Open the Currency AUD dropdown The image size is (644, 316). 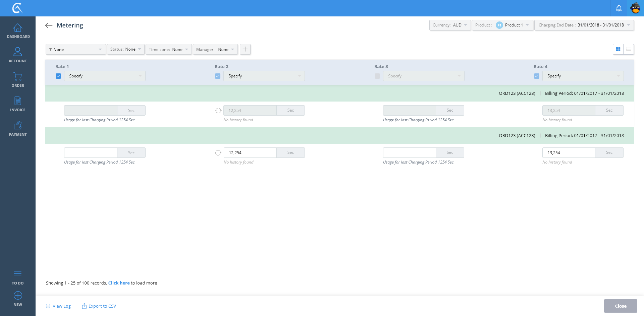pos(450,25)
